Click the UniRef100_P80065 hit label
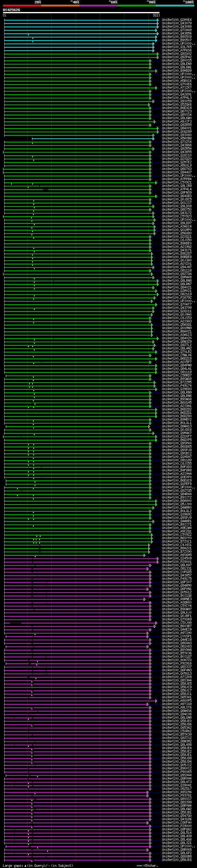197x868 pixels. coord(176,772)
